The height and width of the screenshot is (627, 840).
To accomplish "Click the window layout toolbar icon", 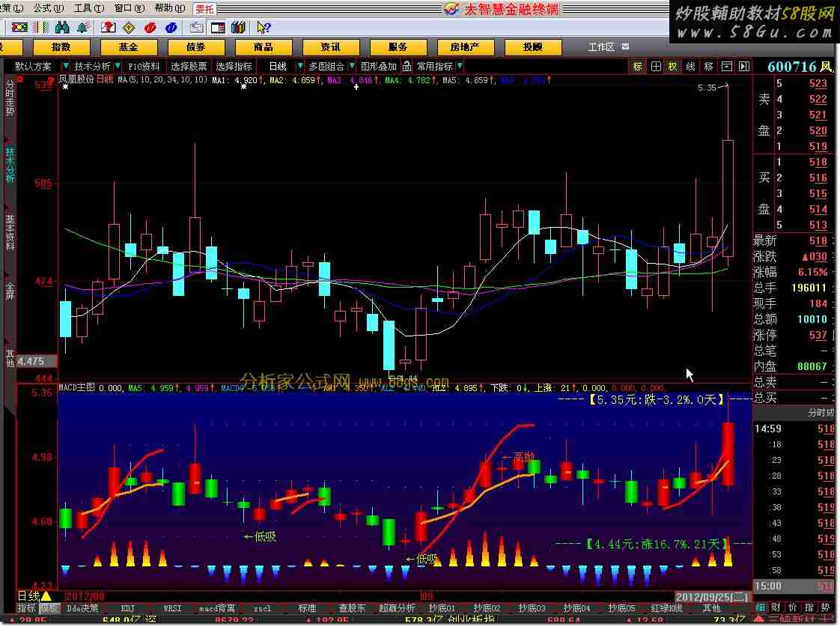I will pos(218,27).
